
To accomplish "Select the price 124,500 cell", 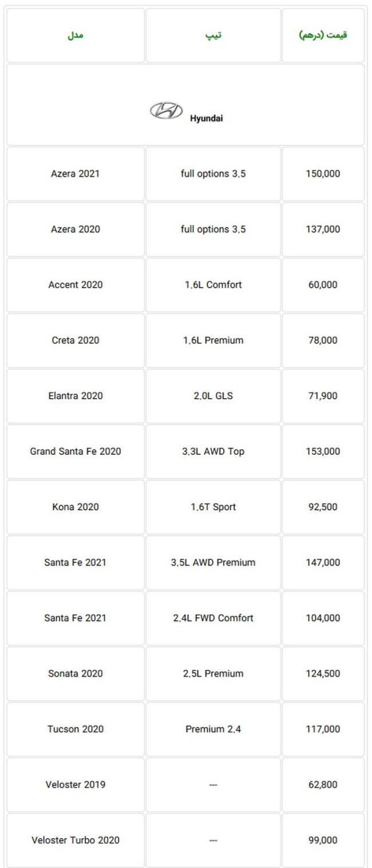I will pos(323,674).
